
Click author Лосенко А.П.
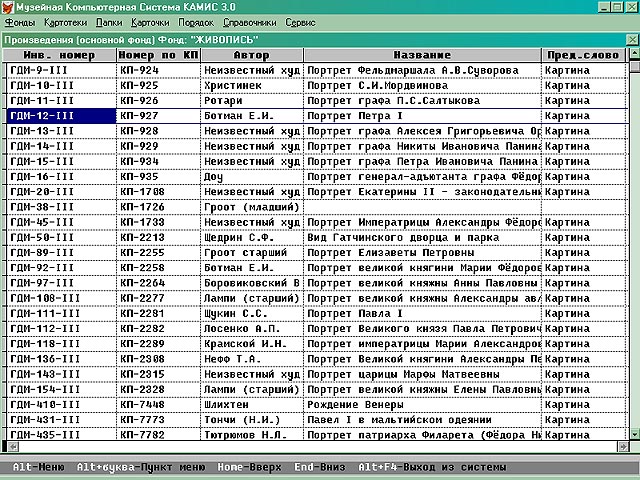[x=242, y=329]
